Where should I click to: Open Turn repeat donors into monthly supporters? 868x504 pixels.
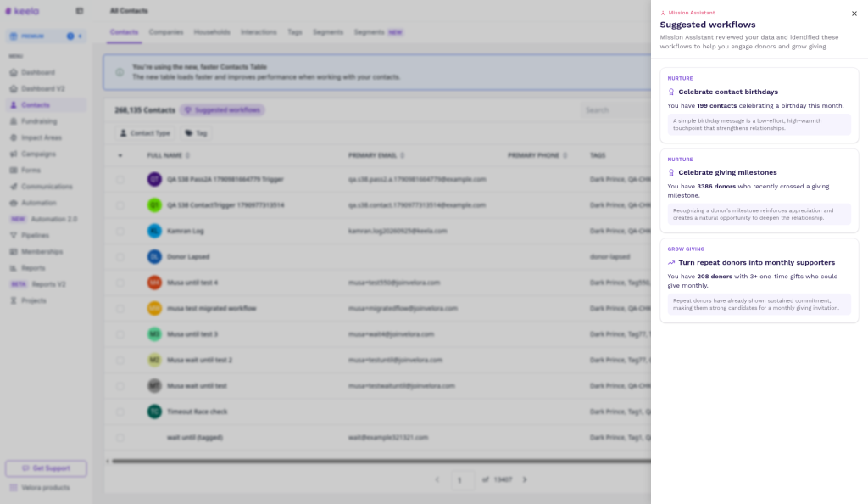coord(759,281)
